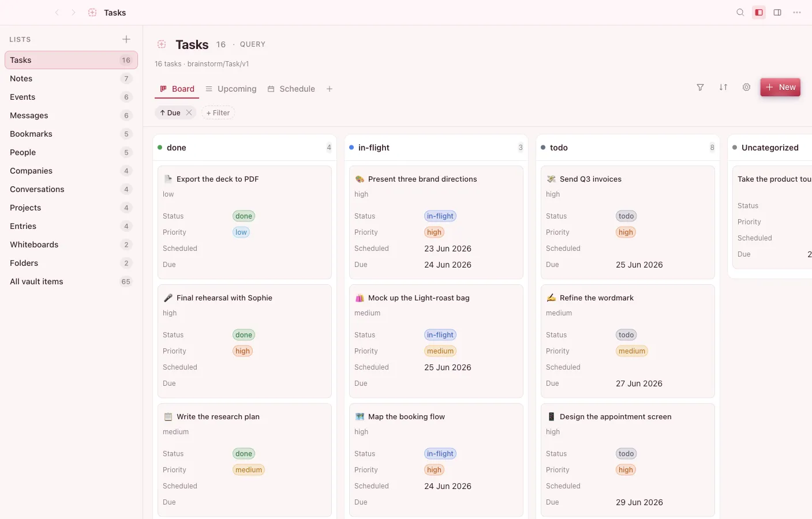Click the in-flight column header
Screen dimensions: 812x519
coord(436,148)
